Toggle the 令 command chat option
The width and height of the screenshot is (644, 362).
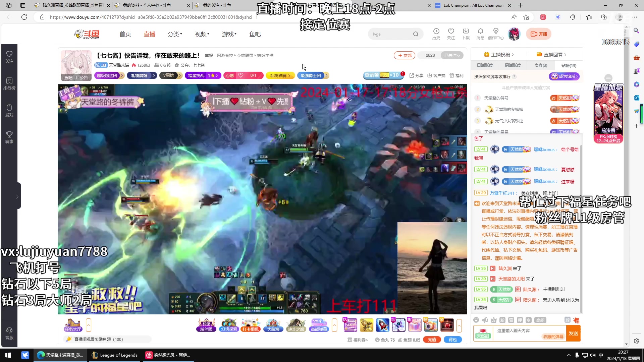(x=528, y=320)
